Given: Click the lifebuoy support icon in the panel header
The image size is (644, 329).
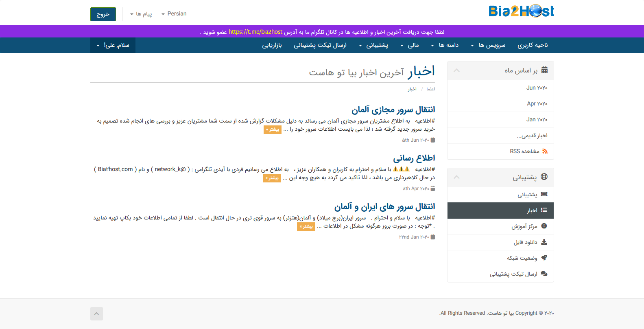Looking at the screenshot, I should 544,177.
